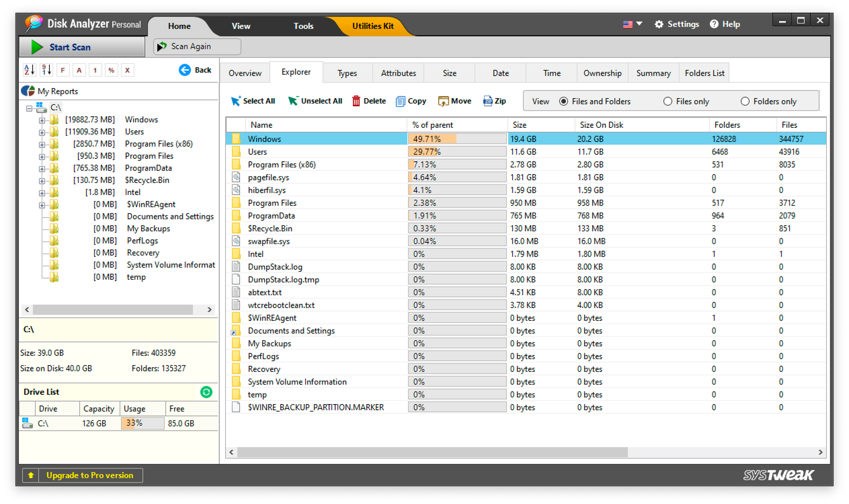849x504 pixels.
Task: Open the Utilities Kit tab
Action: click(373, 26)
